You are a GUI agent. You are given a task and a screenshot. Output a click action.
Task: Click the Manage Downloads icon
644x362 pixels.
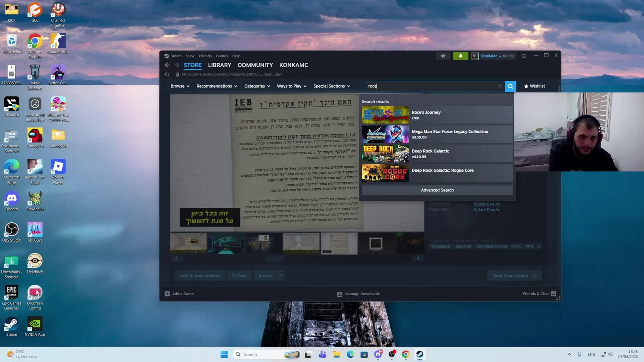tap(340, 294)
